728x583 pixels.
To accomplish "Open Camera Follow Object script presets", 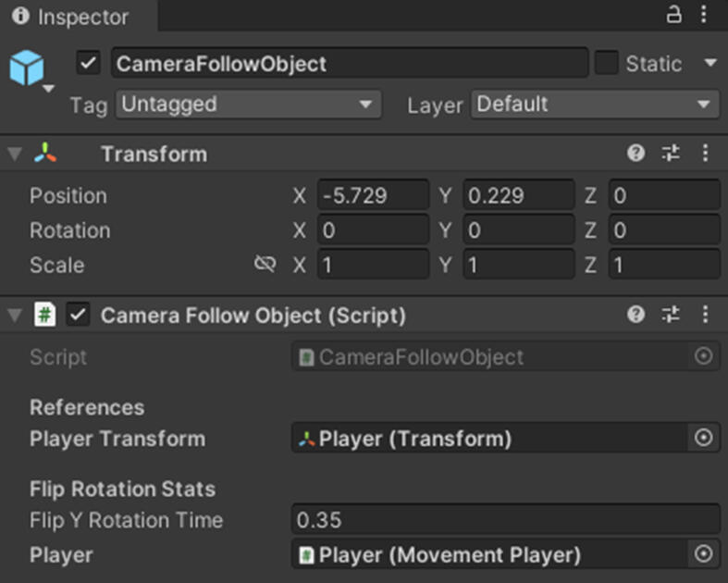I will pos(671,315).
